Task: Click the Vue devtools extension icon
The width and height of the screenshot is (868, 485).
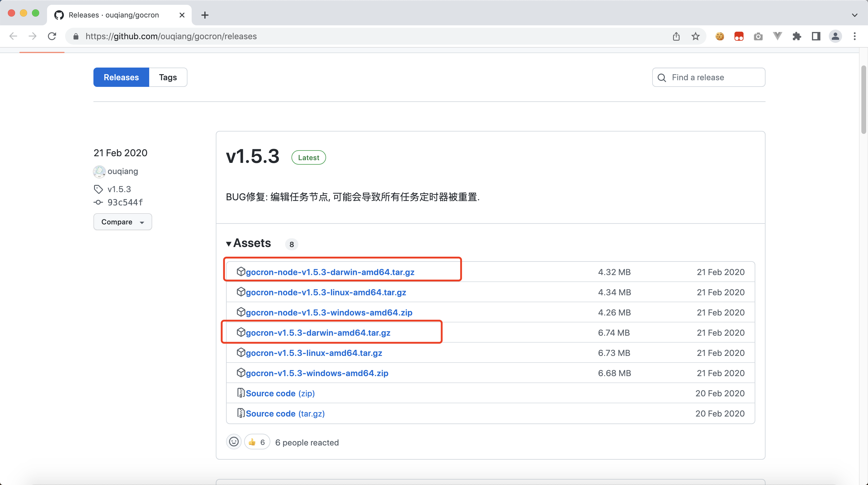Action: [x=777, y=36]
